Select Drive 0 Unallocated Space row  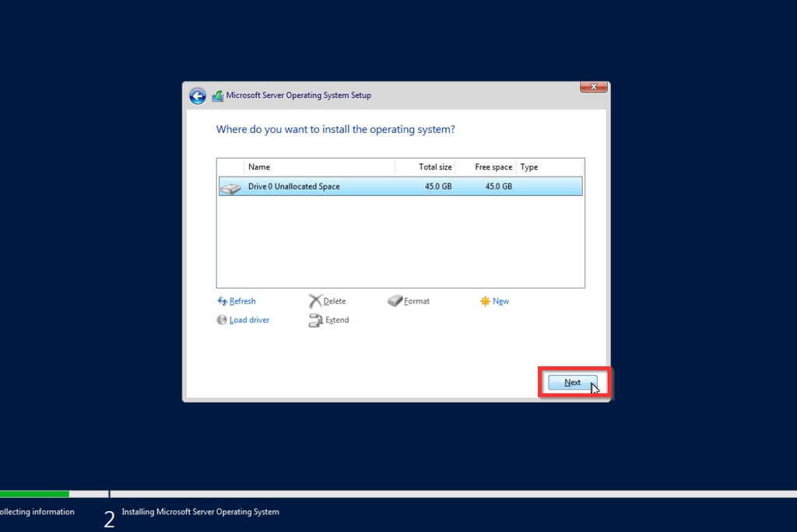pos(401,187)
